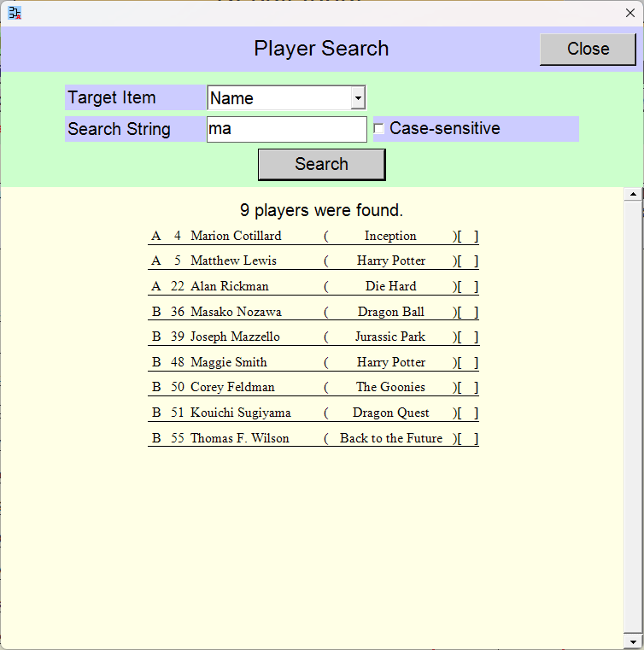Screen dimensions: 644x650
Task: Select the Matthew Lewis result row
Action: (313, 261)
